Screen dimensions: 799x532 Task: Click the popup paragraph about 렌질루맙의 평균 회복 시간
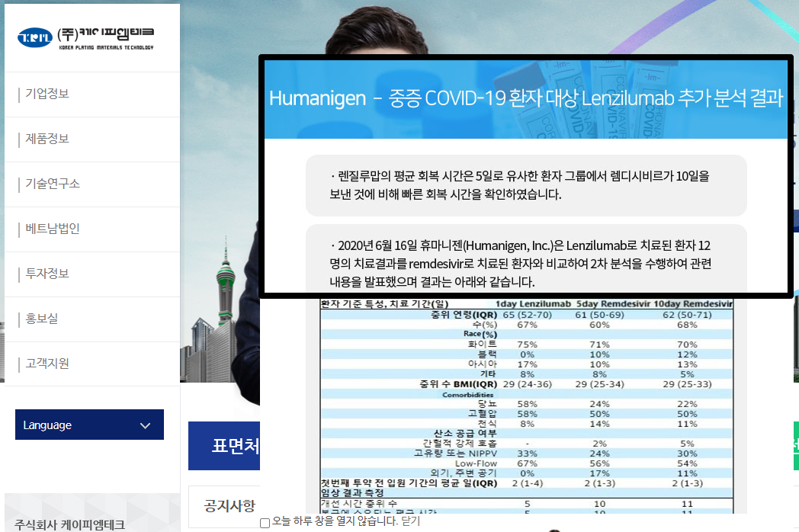point(519,185)
